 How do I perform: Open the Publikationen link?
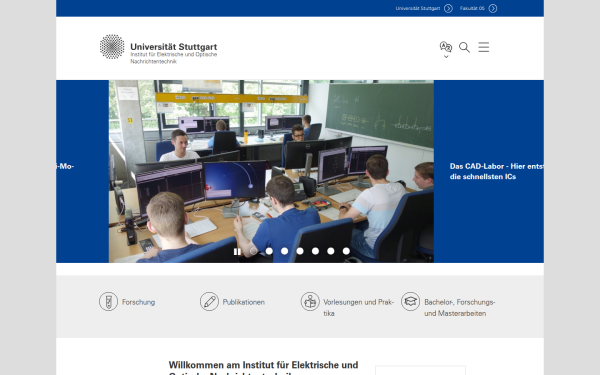[x=244, y=302]
